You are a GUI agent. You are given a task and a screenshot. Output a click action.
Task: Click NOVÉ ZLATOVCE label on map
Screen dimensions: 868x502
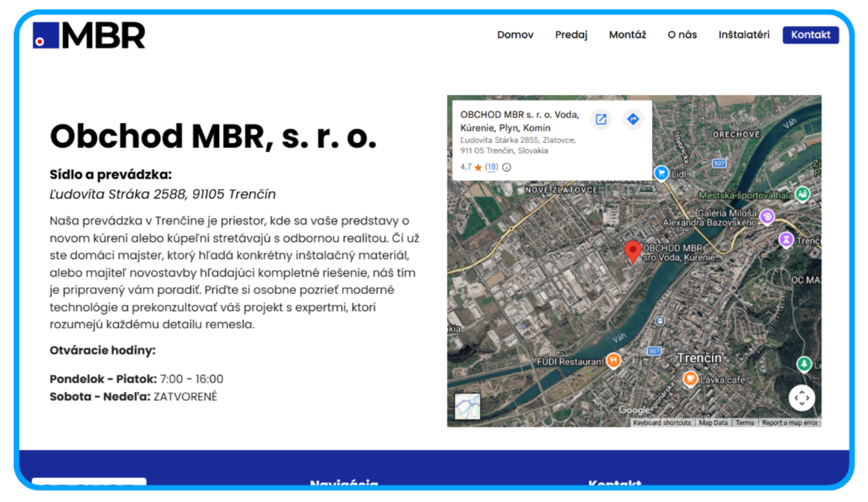(x=561, y=190)
